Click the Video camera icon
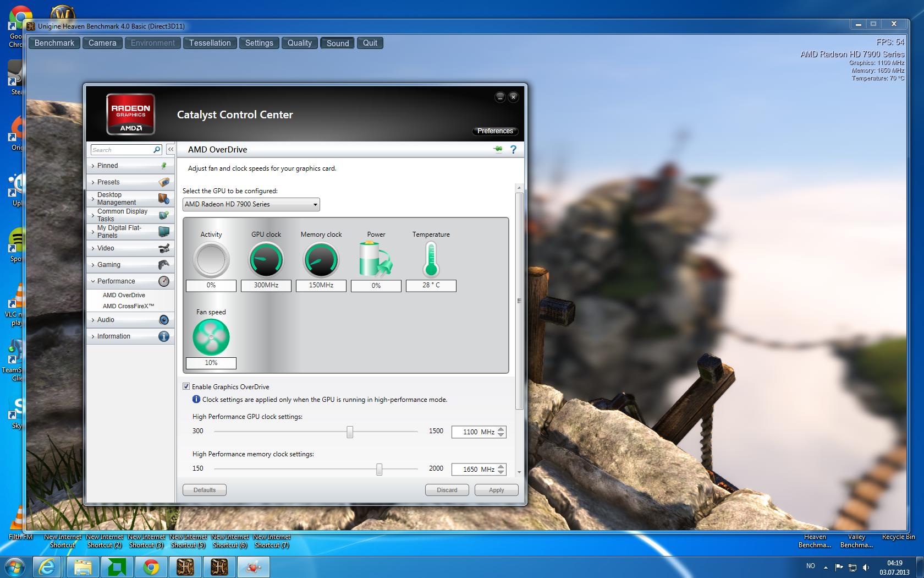Screen dimensions: 924x578 click(163, 248)
